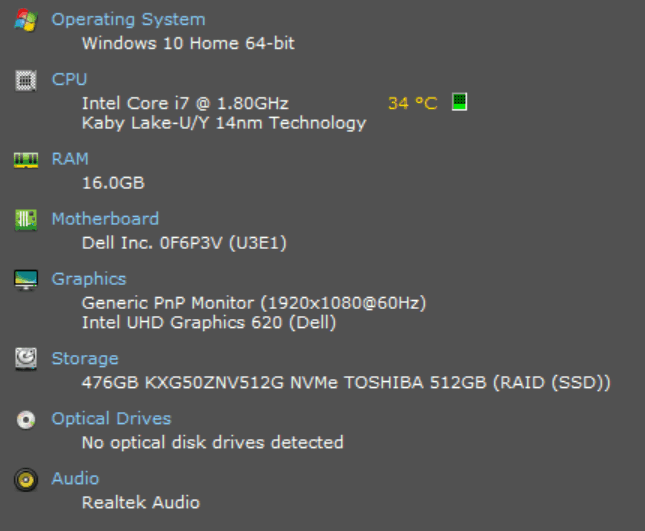Click the 34 °C CPU temperature reading

click(x=412, y=103)
